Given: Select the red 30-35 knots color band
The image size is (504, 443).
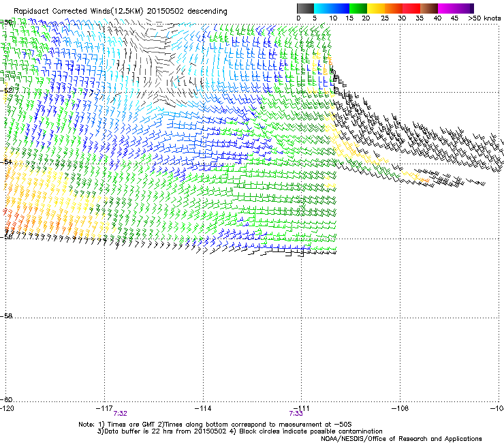Looking at the screenshot, I should (411, 8).
